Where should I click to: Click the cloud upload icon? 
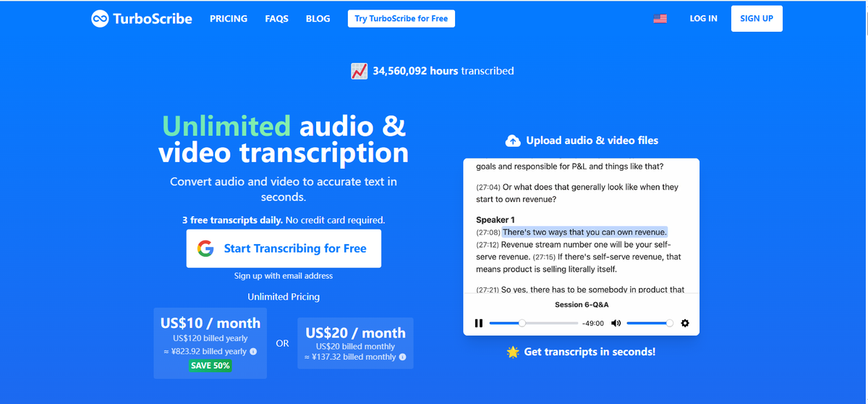point(513,140)
